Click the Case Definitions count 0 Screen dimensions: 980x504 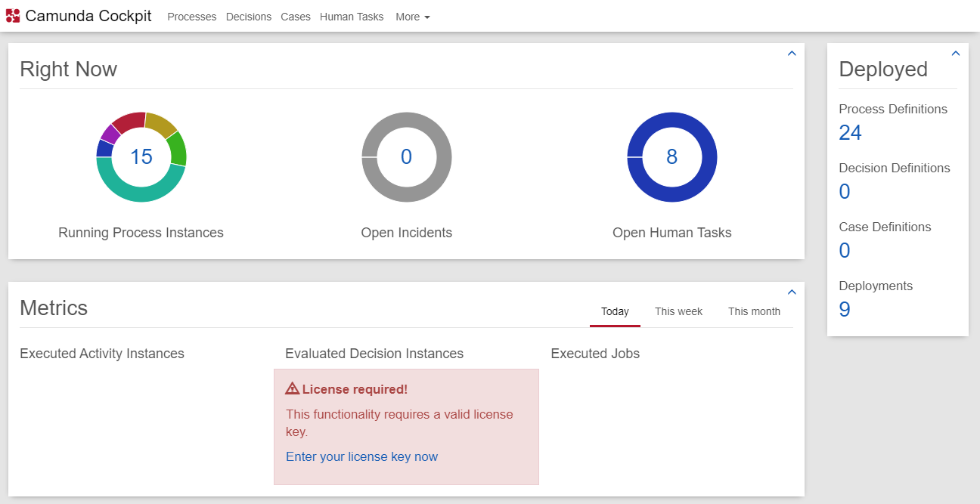[x=845, y=251]
